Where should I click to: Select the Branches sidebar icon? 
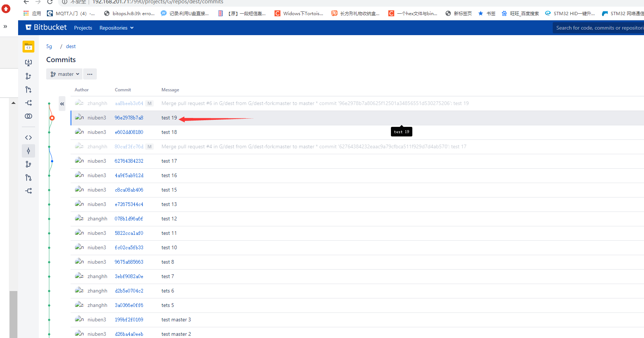28,164
